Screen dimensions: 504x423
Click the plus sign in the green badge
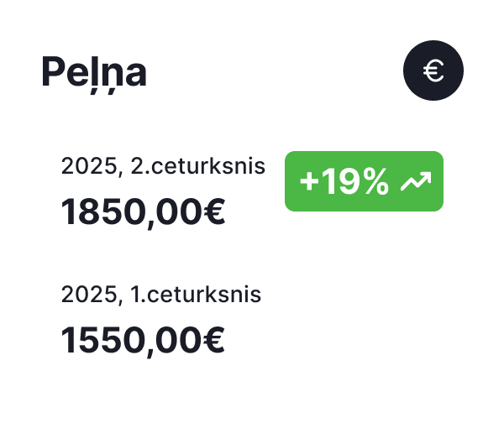pos(309,182)
